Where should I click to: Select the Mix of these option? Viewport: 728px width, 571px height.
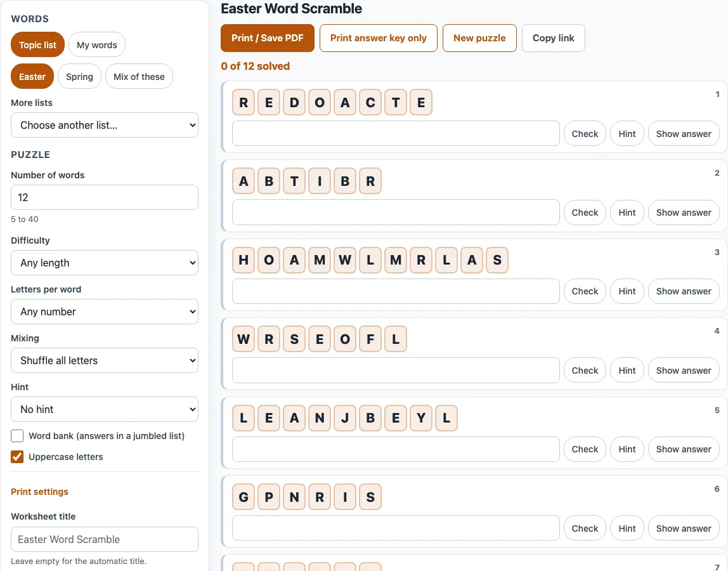139,76
